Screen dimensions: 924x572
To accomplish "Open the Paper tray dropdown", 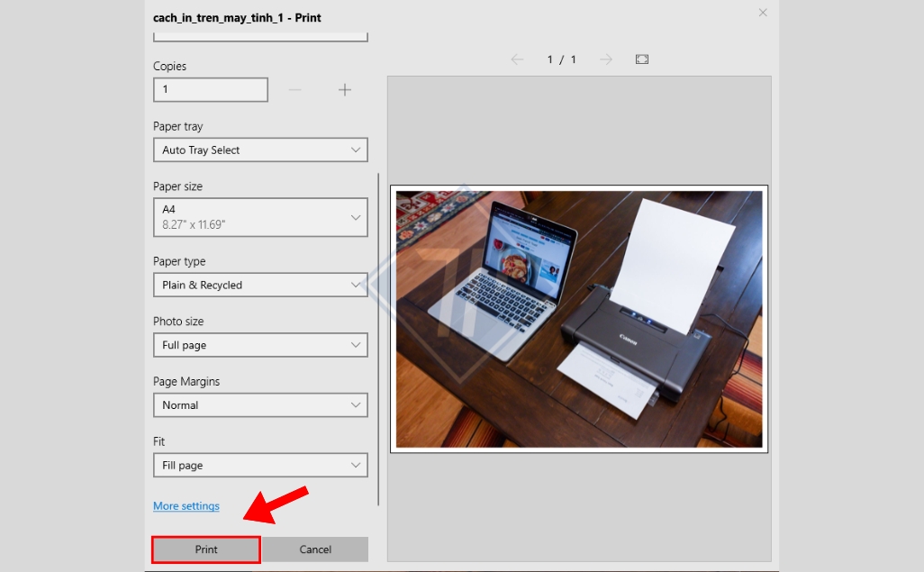I will (x=260, y=150).
